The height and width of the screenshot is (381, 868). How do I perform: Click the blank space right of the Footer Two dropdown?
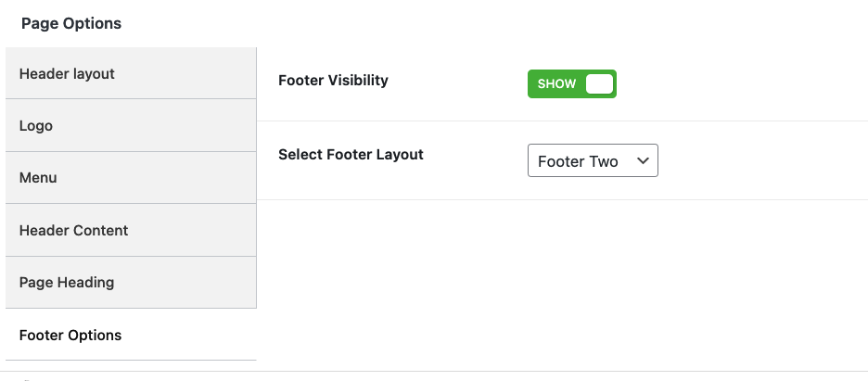click(x=760, y=160)
